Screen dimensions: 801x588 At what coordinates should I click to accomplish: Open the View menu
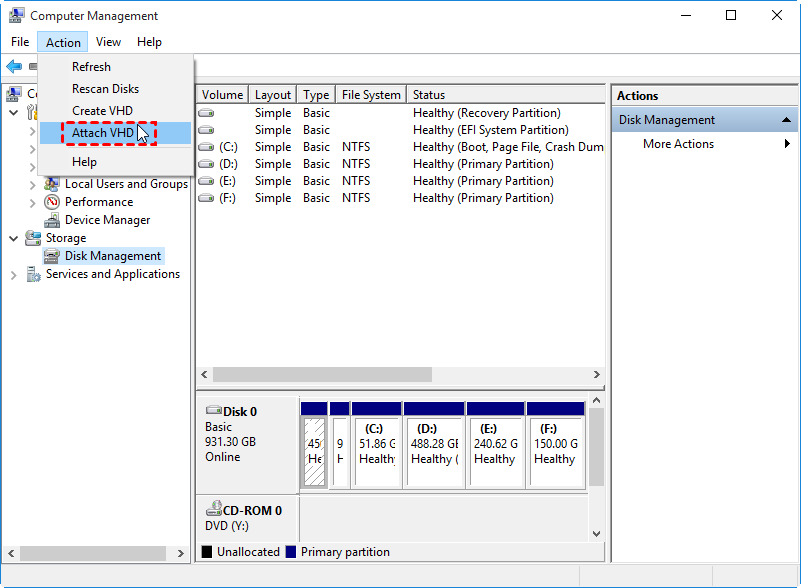click(108, 42)
